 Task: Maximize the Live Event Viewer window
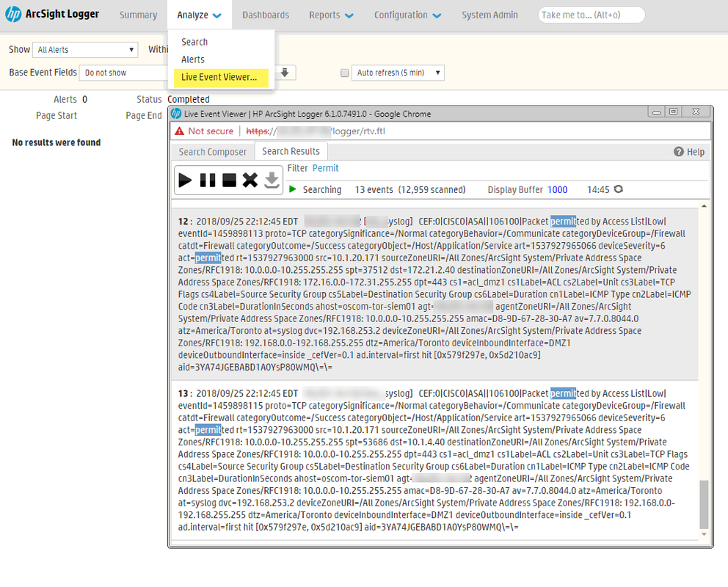pos(673,112)
